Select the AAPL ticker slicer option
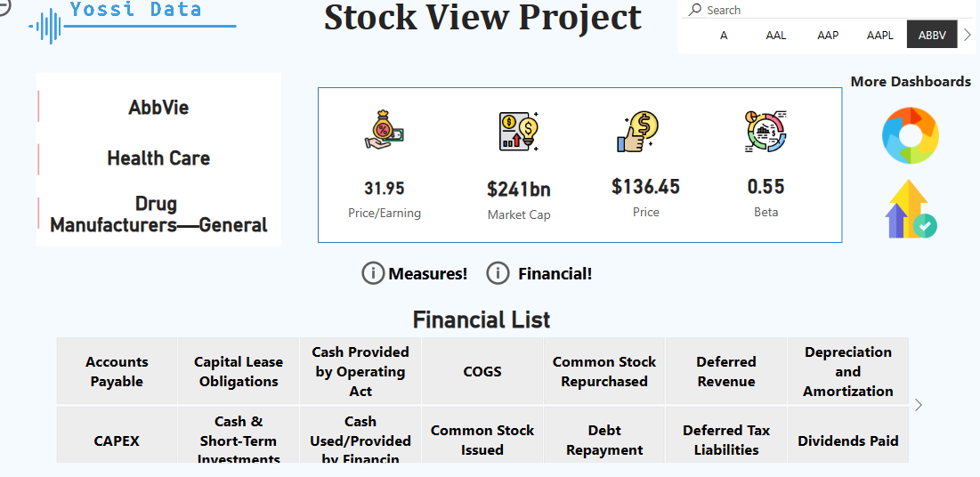The width and height of the screenshot is (980, 477). [x=879, y=35]
